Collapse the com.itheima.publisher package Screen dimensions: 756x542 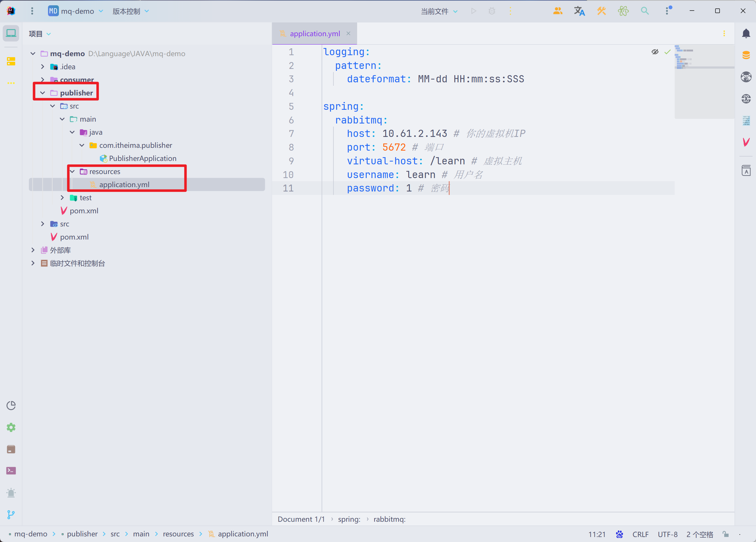pos(82,145)
